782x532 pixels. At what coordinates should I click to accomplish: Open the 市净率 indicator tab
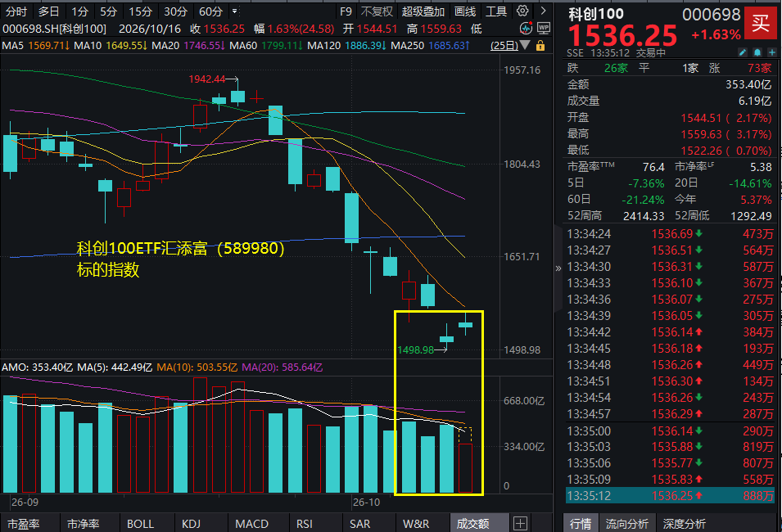84,524
